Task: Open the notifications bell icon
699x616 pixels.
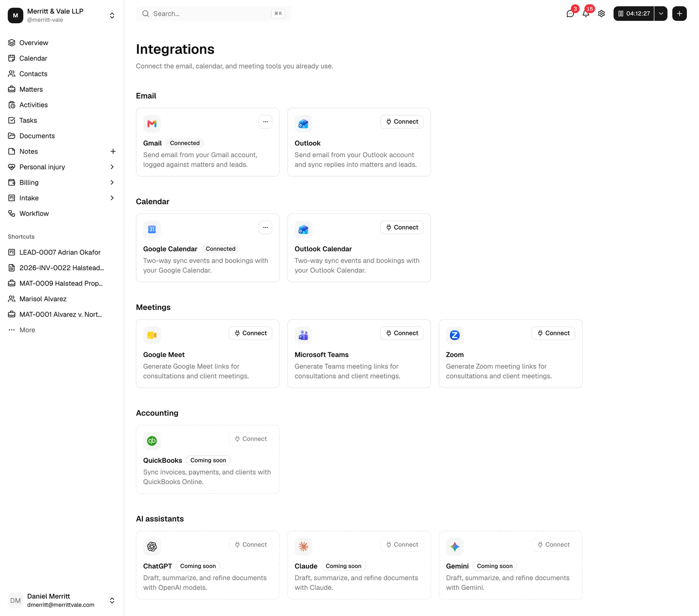Action: tap(586, 14)
